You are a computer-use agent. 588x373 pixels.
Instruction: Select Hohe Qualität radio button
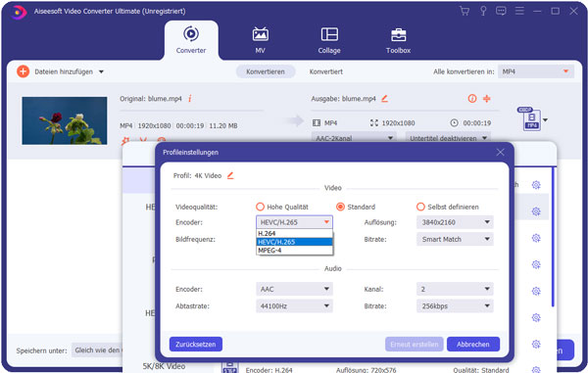[260, 207]
